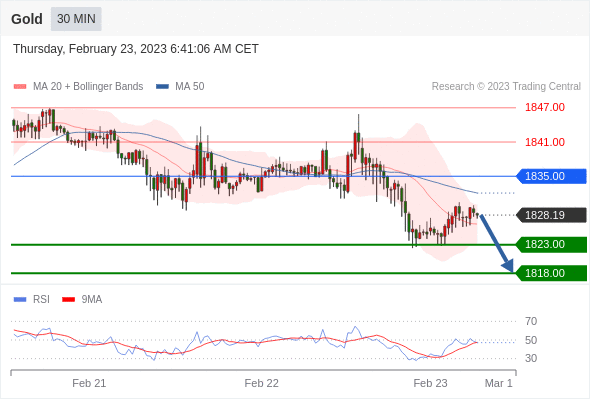Click the RSI 50 level label
Viewport: 590px width, 400px height.
tap(531, 340)
